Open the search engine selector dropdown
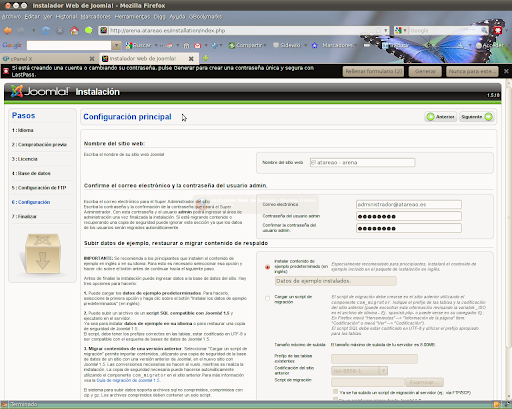 [405, 30]
